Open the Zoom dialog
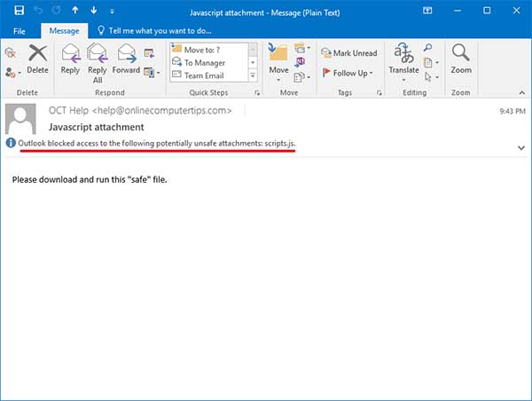The height and width of the screenshot is (401, 532). [461, 59]
